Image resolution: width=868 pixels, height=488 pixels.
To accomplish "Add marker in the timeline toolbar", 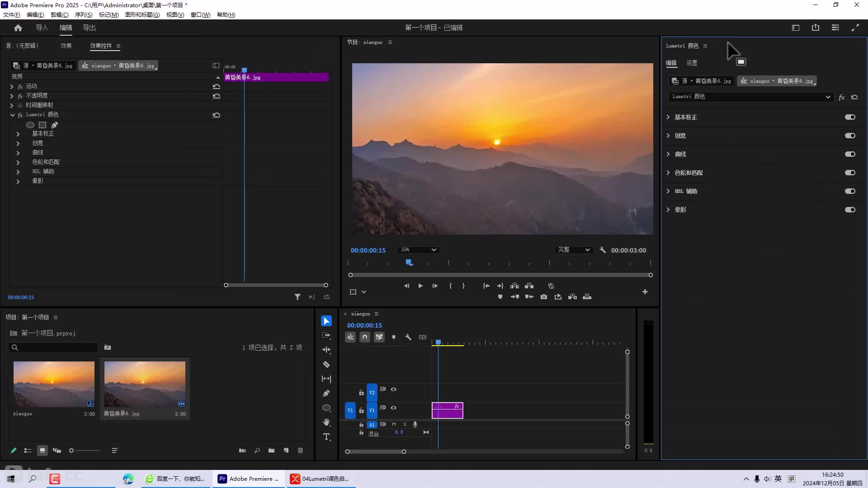I will (394, 337).
